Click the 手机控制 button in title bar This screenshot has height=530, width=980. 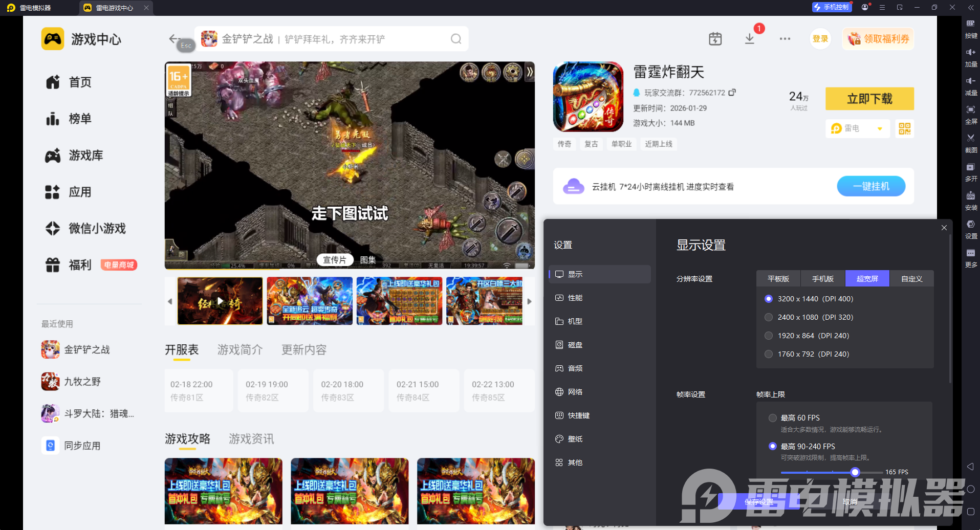click(832, 7)
